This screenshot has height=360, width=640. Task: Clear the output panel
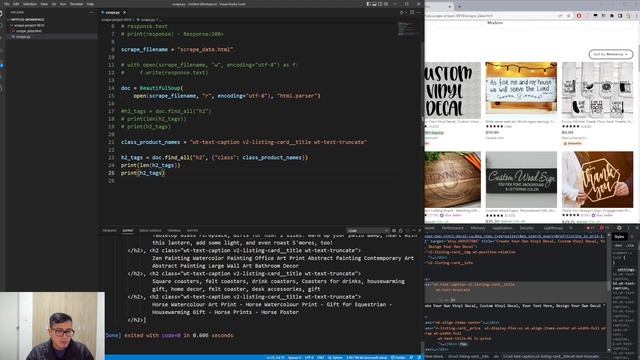[394, 231]
